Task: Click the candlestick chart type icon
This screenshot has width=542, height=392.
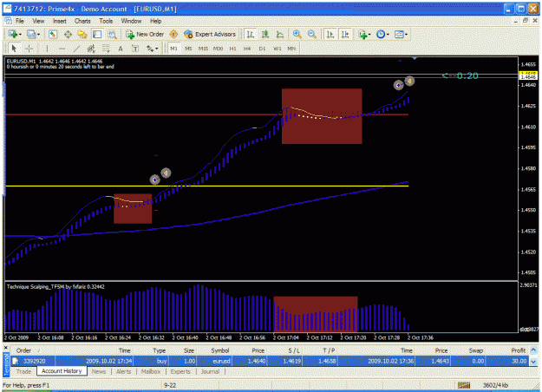Action: (x=265, y=34)
